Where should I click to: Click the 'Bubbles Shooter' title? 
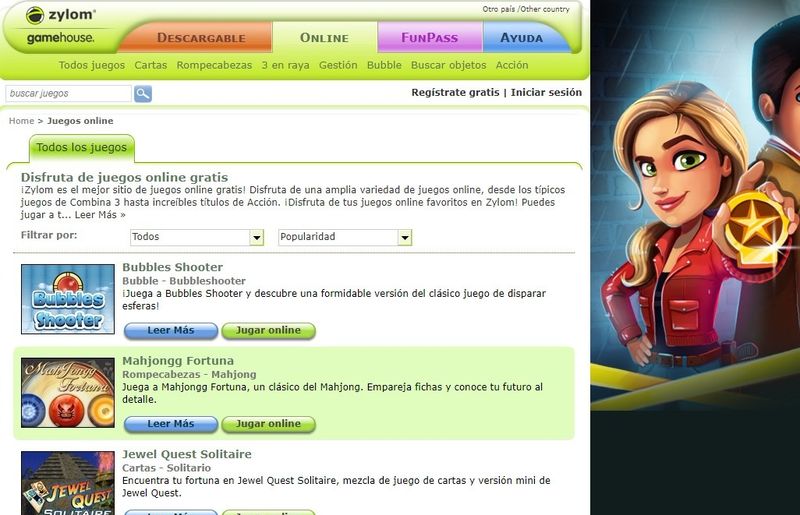(172, 267)
